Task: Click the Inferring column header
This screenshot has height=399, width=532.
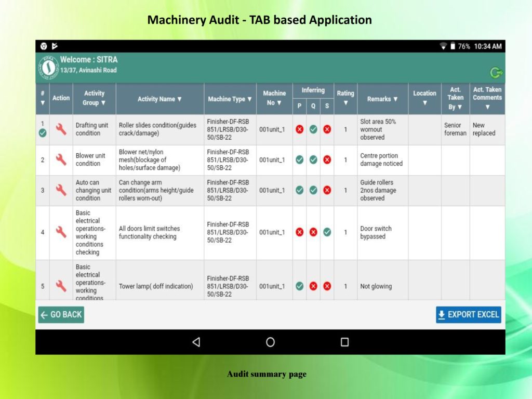Action: [x=313, y=90]
